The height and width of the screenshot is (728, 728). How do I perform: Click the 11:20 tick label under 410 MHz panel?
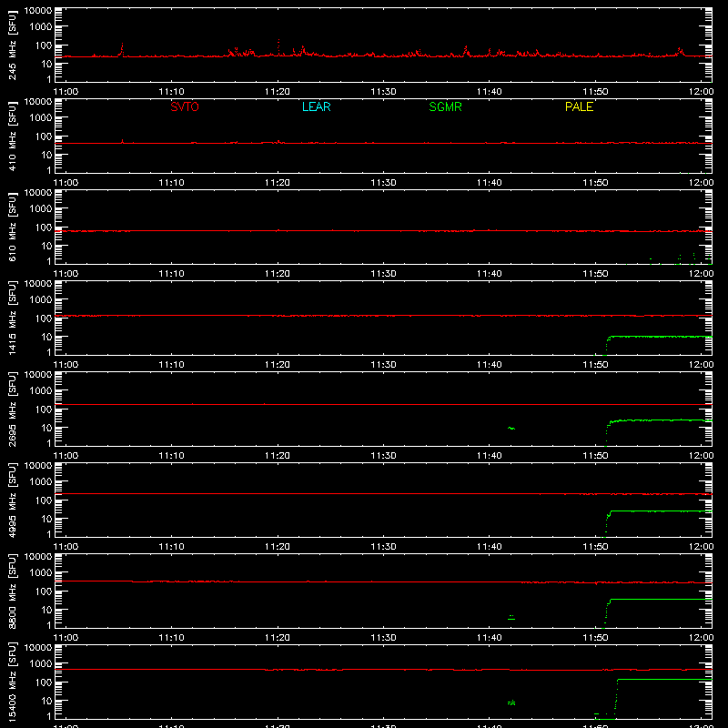click(x=278, y=183)
